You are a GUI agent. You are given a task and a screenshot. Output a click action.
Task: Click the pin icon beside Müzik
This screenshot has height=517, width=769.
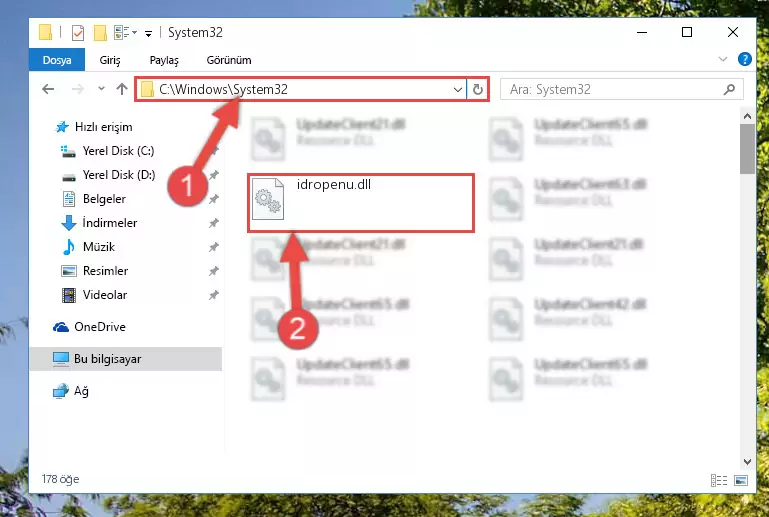pyautogui.click(x=213, y=247)
